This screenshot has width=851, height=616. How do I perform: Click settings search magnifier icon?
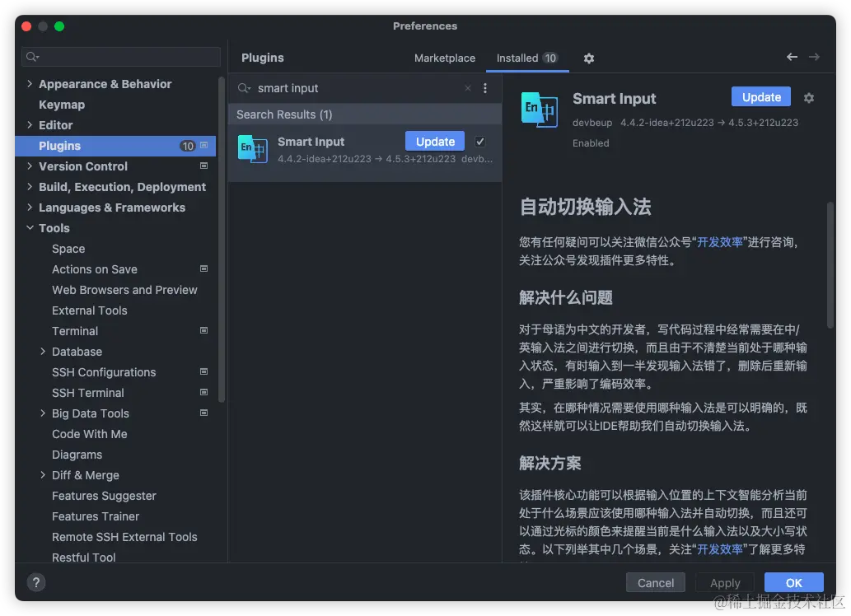tap(33, 57)
